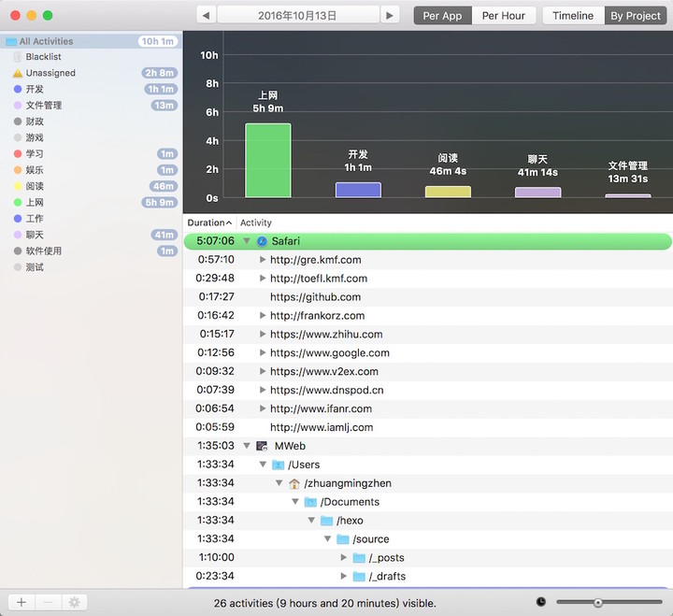Screen dimensions: 673x616
Task: Switch to Per Hour view
Action: click(x=504, y=16)
